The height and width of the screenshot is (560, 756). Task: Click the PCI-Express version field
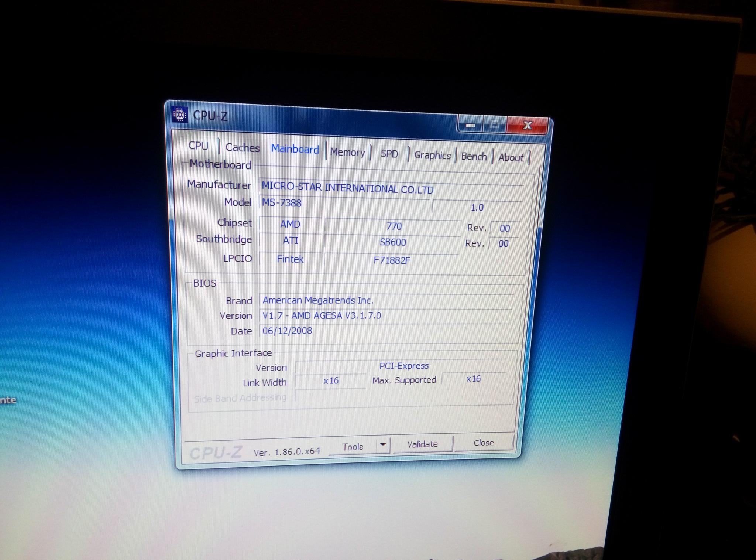[x=401, y=366]
